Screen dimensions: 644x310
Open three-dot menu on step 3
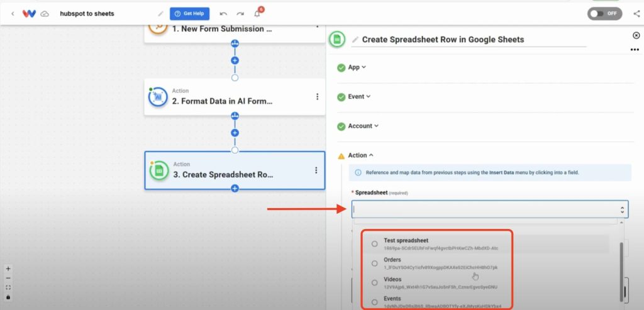click(316, 170)
